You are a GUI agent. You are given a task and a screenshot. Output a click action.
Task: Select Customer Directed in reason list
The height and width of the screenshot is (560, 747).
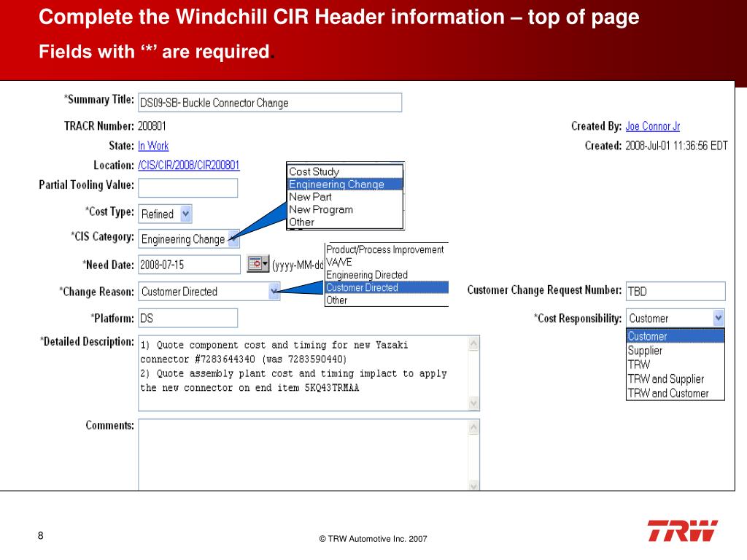point(387,287)
